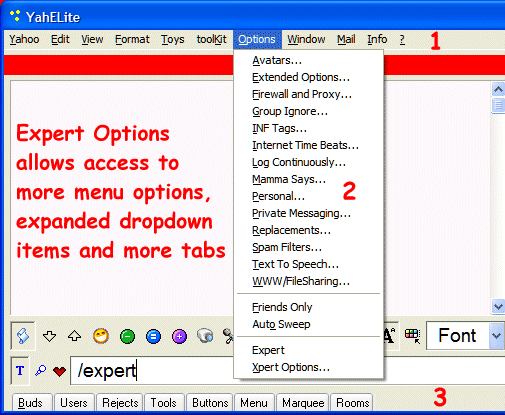Screen dimensions: 505x415
Task: Click the chat scrollbar up arrow
Action: coord(498,89)
